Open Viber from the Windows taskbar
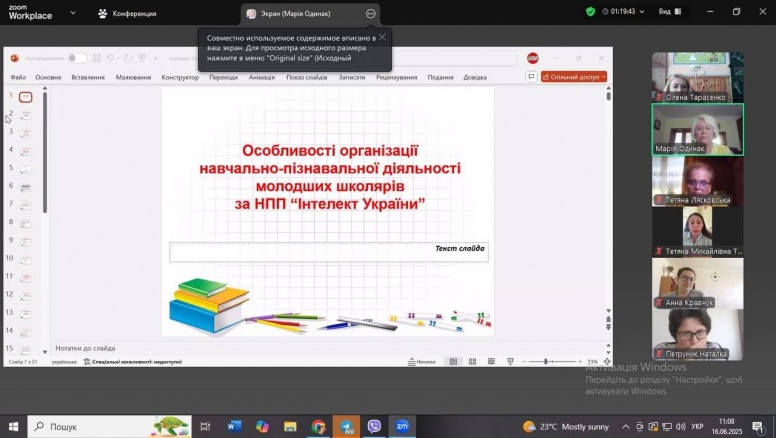The width and height of the screenshot is (776, 438). [374, 426]
